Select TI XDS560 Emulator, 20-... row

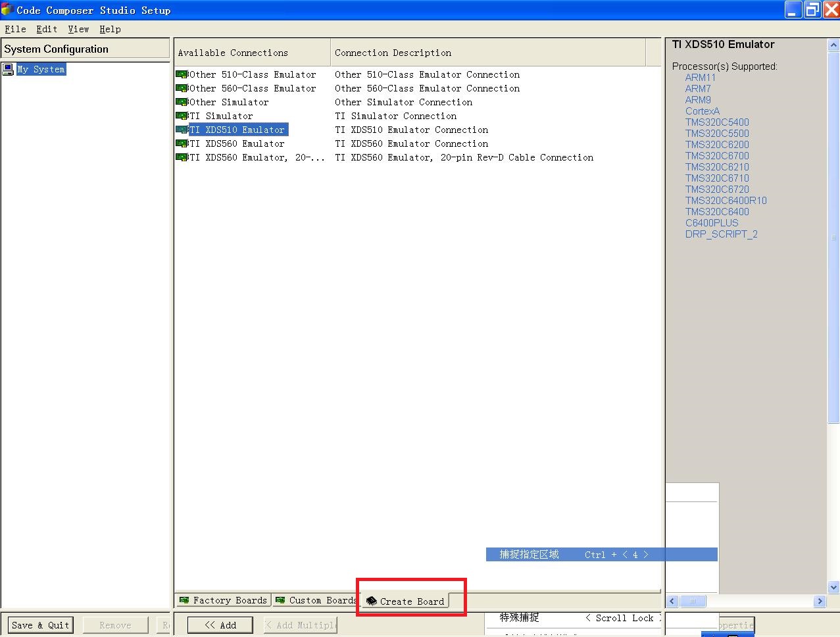pyautogui.click(x=257, y=157)
